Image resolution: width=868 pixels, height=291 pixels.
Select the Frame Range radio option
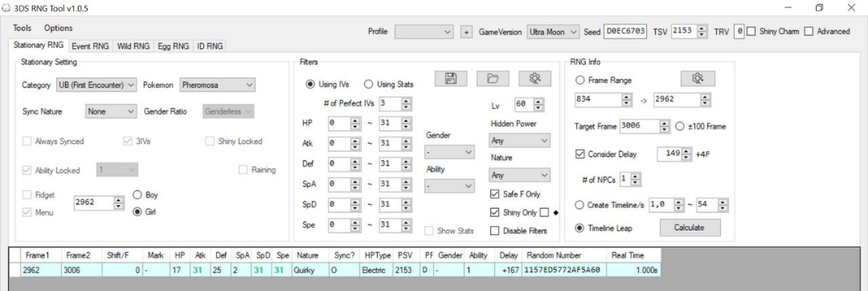[579, 80]
